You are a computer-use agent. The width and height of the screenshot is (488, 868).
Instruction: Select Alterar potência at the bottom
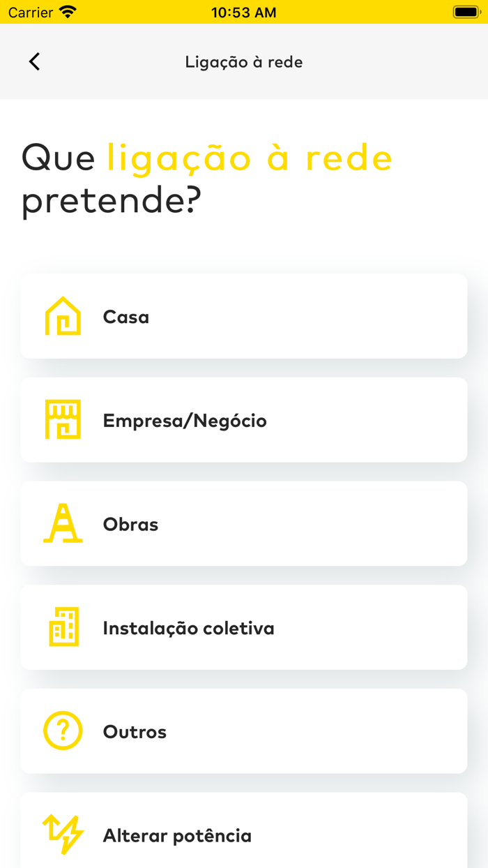(244, 835)
